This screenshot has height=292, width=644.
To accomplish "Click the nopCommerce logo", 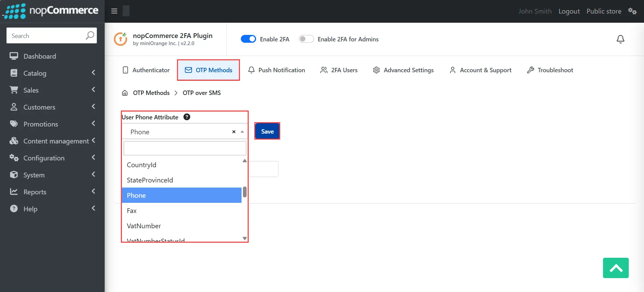I will (x=51, y=11).
